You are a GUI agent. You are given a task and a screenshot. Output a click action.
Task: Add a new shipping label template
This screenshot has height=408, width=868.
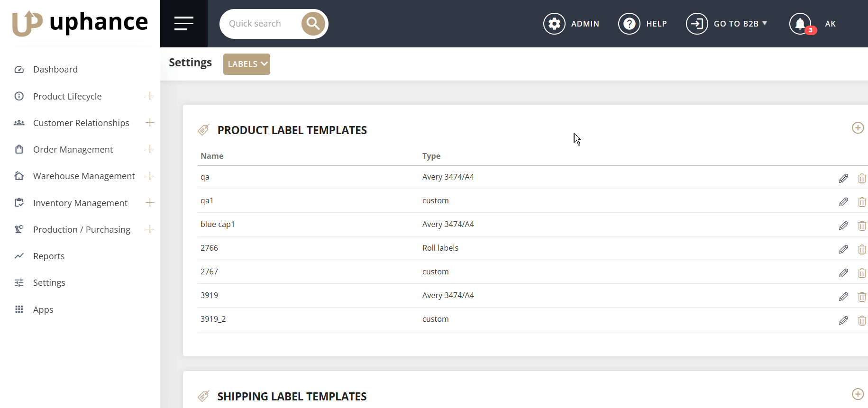click(858, 394)
